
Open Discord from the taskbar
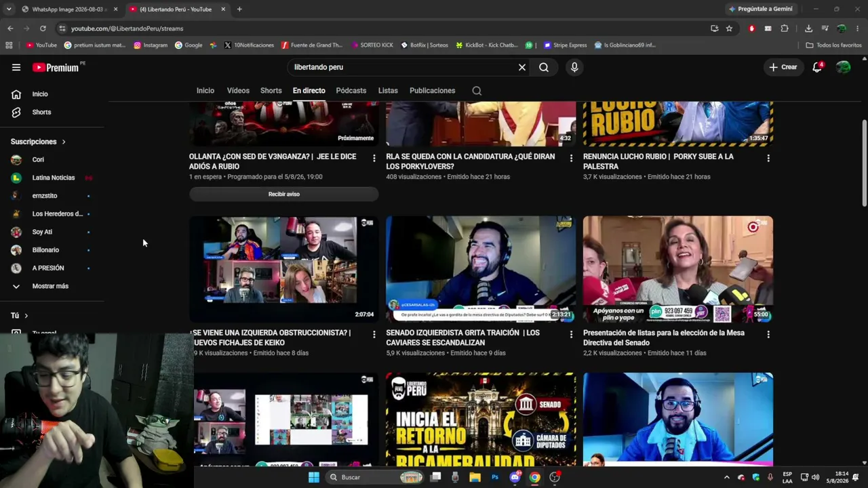[x=515, y=477]
